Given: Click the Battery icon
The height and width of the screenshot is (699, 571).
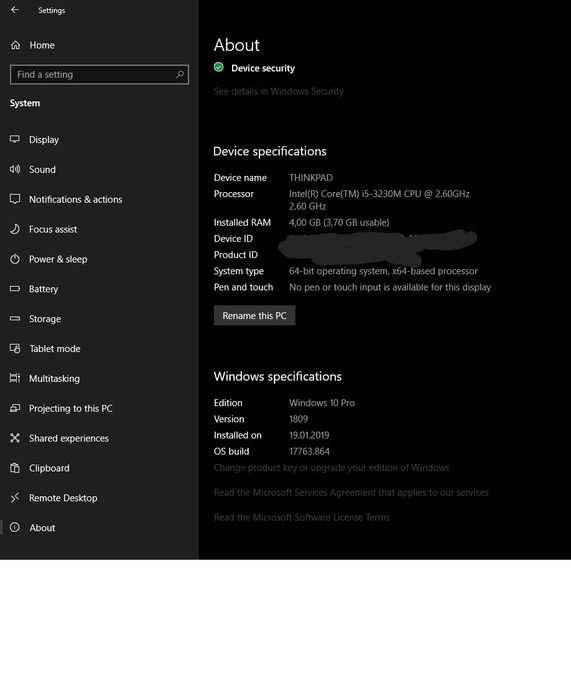Looking at the screenshot, I should (x=15, y=288).
